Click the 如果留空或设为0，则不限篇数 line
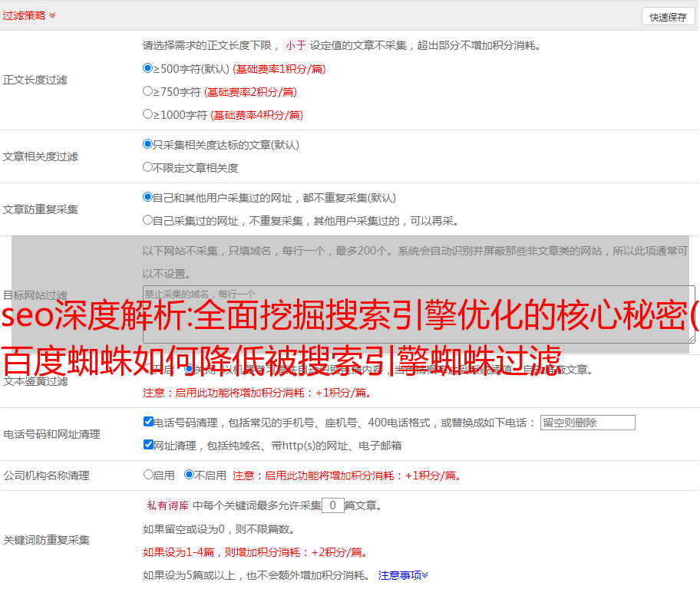This screenshot has width=700, height=589. pos(219,529)
